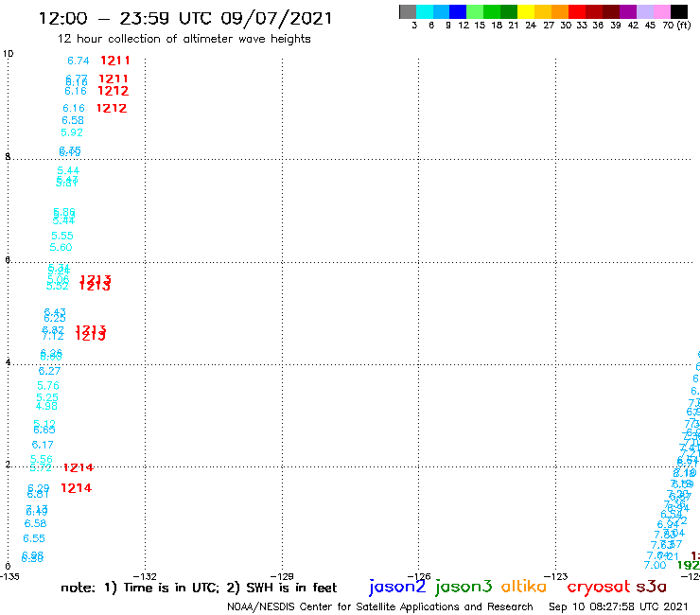Select the timestamp "Sep 10 08:27:58 UTC 2021"
Image resolution: width=700 pixels, height=615 pixels.
coord(619,606)
